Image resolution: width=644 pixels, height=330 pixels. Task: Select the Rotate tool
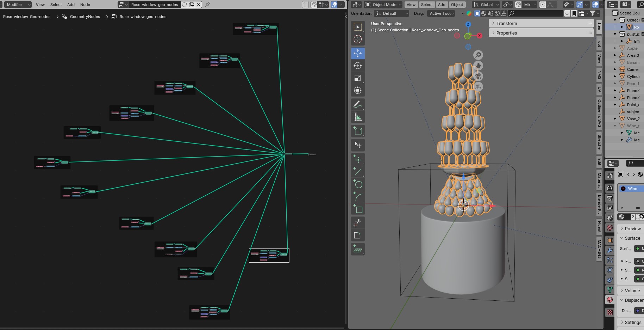(358, 66)
